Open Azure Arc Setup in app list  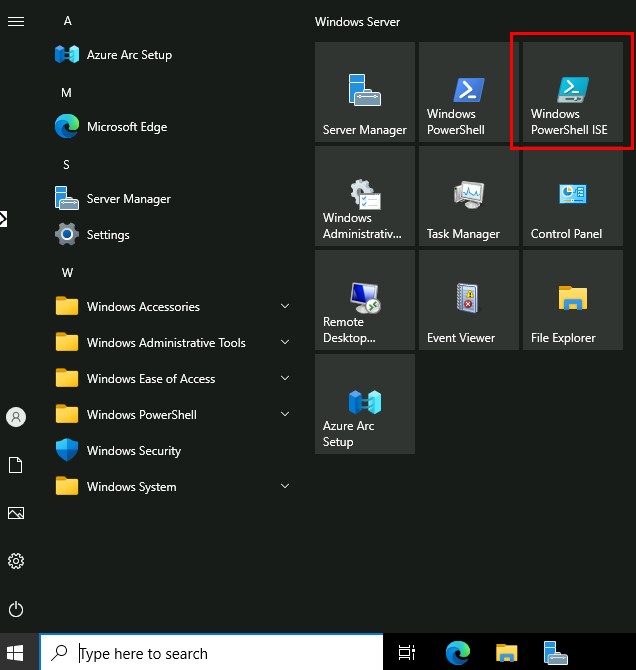(x=173, y=55)
